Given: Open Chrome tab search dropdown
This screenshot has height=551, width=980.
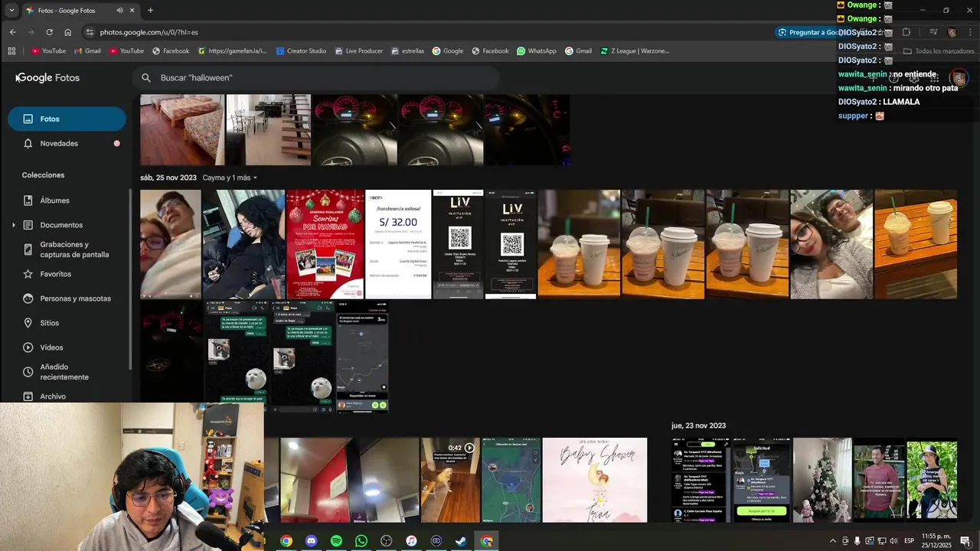Looking at the screenshot, I should tap(11, 11).
